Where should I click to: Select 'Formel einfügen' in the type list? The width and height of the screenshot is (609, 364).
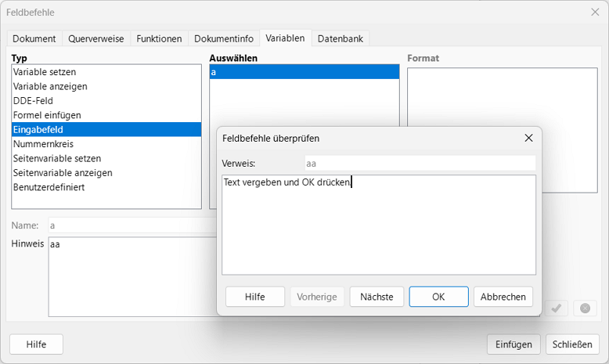47,115
